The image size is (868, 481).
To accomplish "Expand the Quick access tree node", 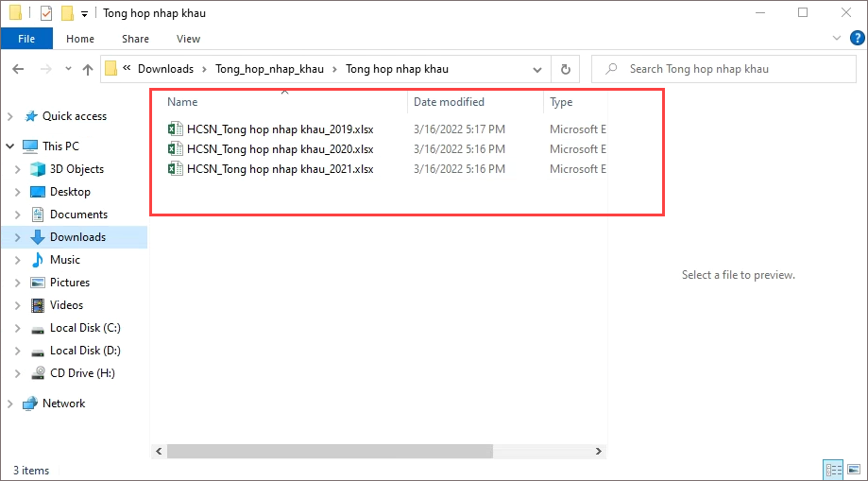I will (9, 116).
